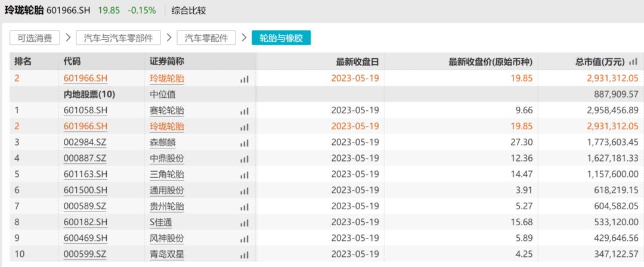Click chart icon beside 总市值(万元) header
The width and height of the screenshot is (644, 267).
pos(633,61)
